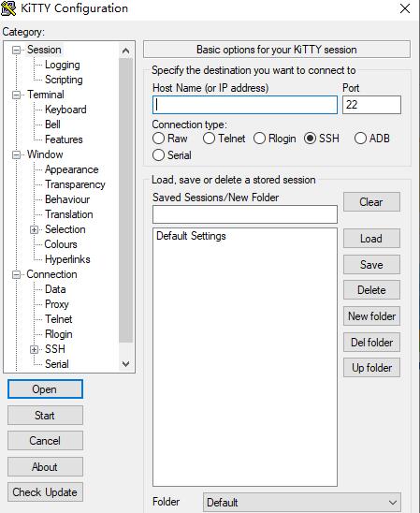
Task: Open the Colours category
Action: pyautogui.click(x=61, y=244)
